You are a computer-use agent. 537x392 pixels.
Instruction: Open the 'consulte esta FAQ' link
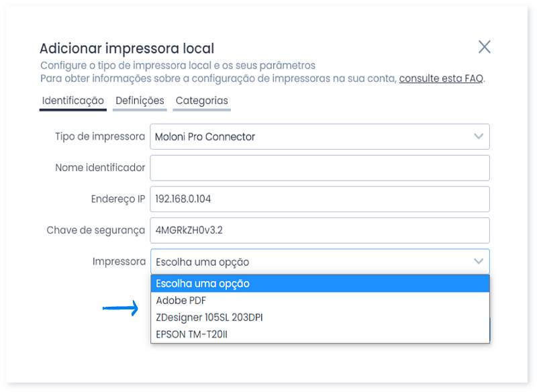click(441, 79)
